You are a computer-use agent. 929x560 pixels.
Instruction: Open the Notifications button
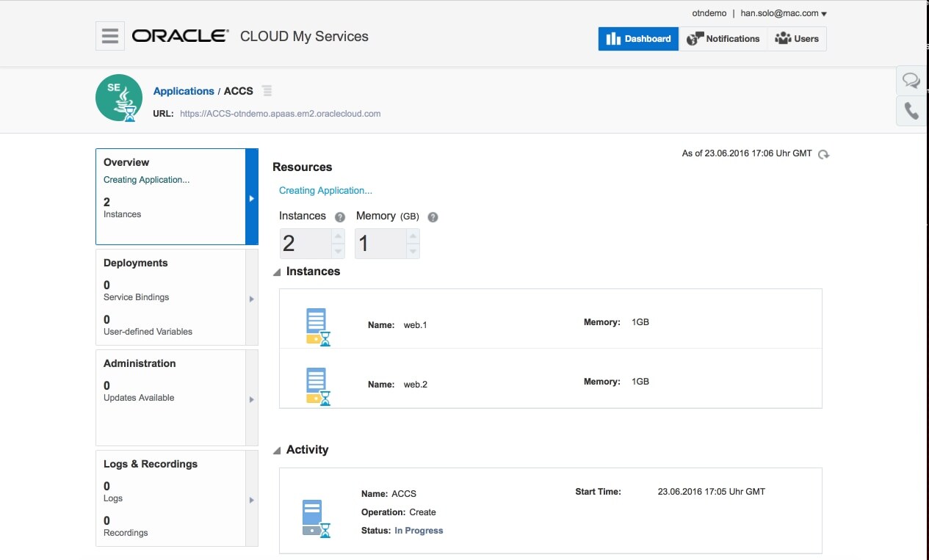tap(723, 39)
